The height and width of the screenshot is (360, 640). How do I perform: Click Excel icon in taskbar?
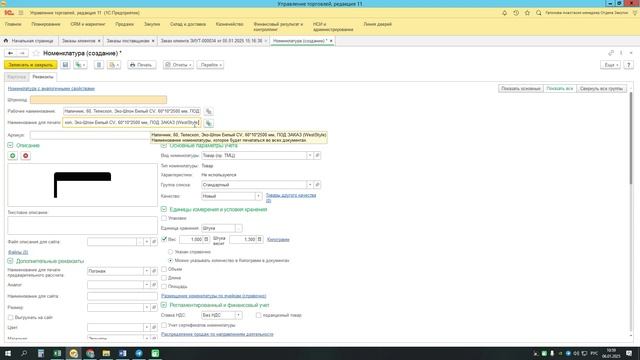pos(57,353)
